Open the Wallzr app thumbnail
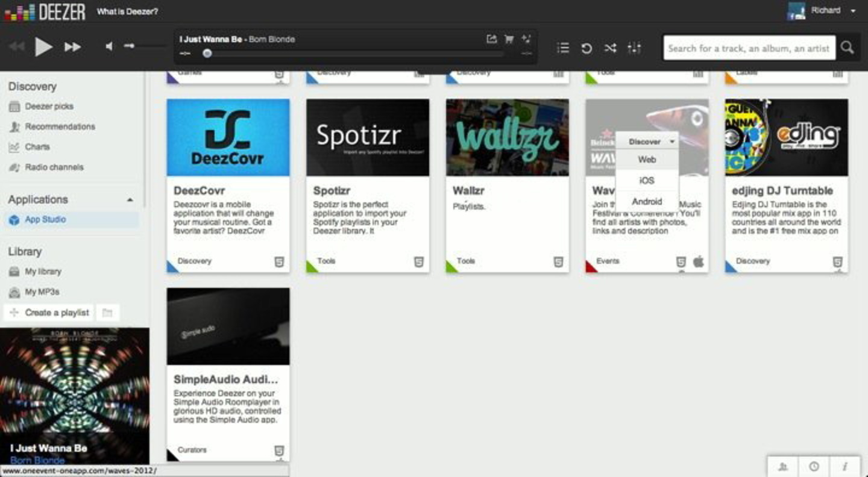The image size is (868, 477). pos(507,137)
